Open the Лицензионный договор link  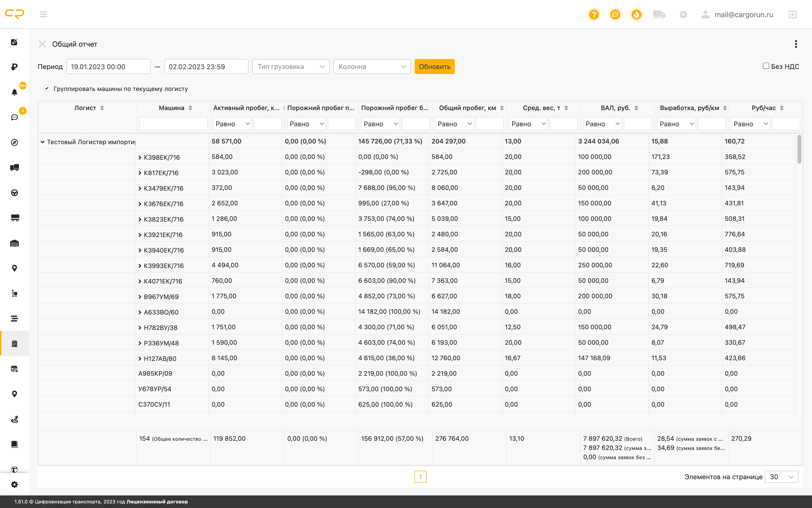coord(157,502)
